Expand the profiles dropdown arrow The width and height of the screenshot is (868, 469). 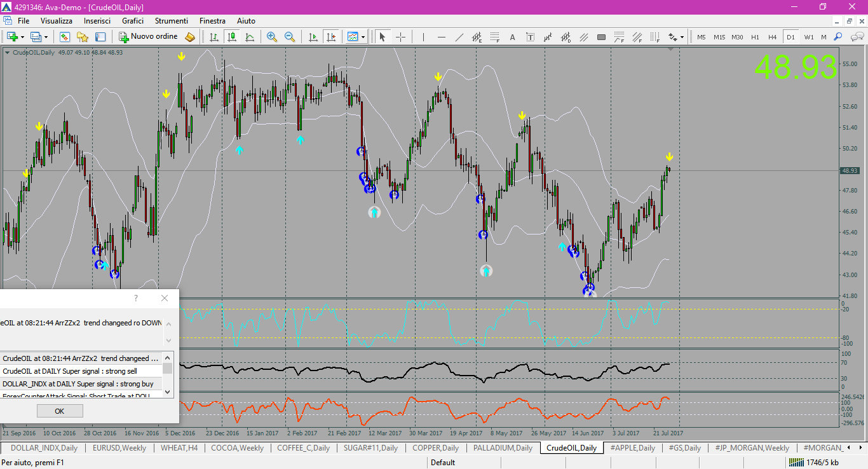coord(46,37)
